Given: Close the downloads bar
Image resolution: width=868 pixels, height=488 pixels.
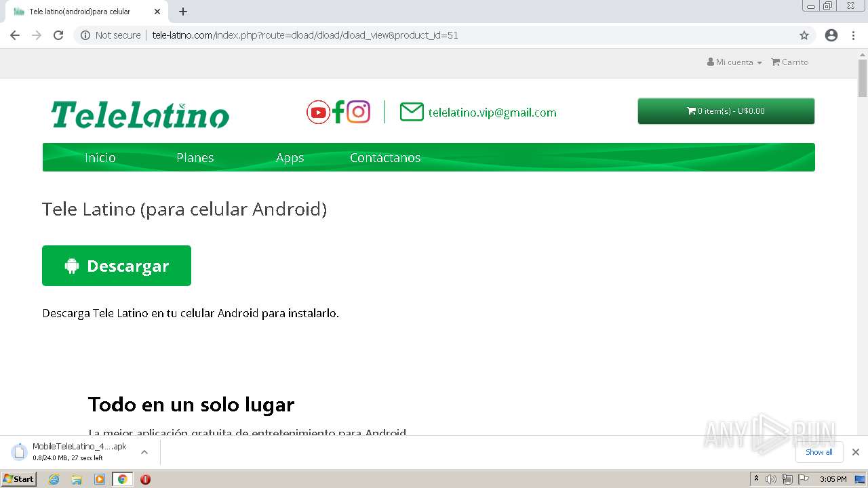Looking at the screenshot, I should point(856,452).
